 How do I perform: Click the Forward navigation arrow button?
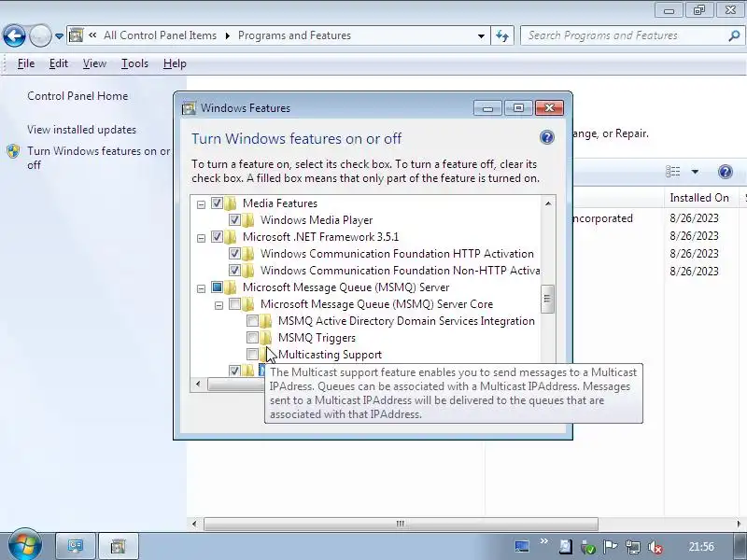point(40,35)
